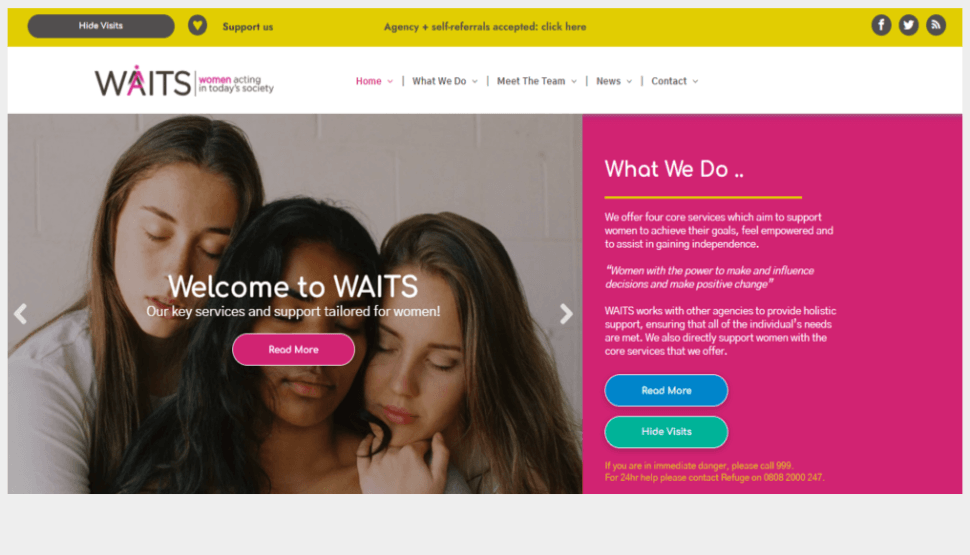Click the green Hide Visits button
970x555 pixels.
pos(666,431)
